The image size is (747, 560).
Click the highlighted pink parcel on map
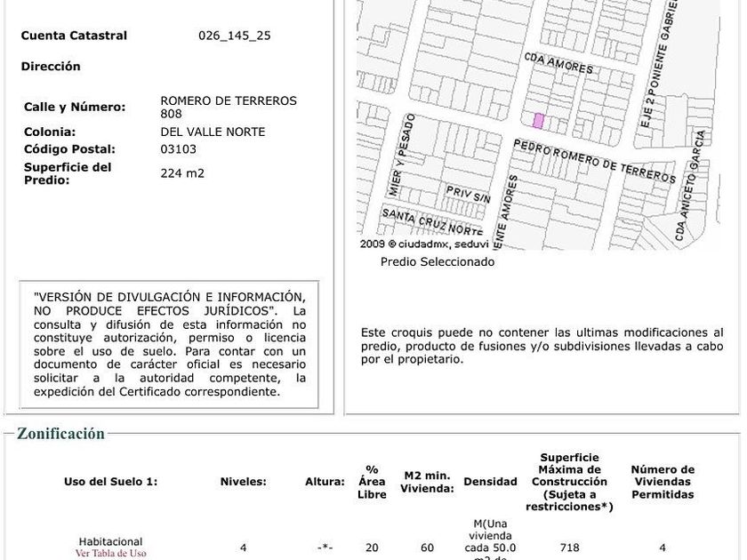click(538, 121)
